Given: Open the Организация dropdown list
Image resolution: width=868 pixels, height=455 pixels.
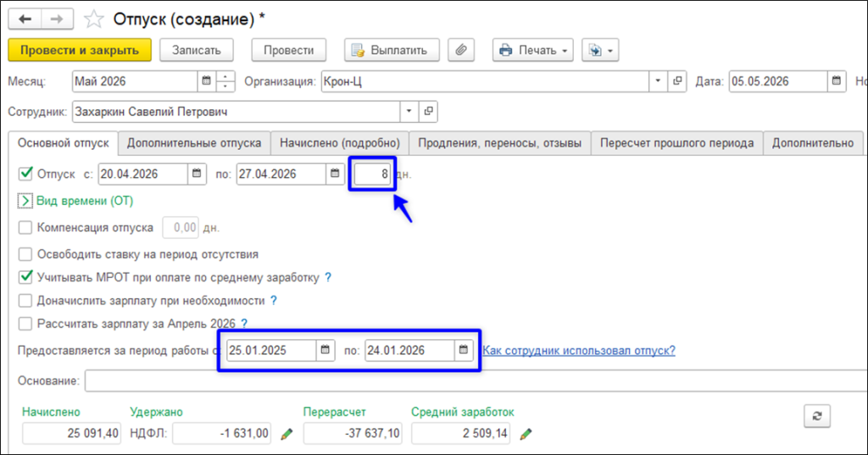Looking at the screenshot, I should click(x=658, y=81).
